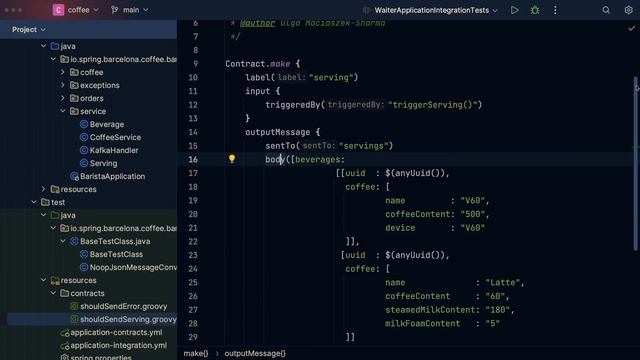Open the more actions vertical dots menu

pyautogui.click(x=555, y=10)
